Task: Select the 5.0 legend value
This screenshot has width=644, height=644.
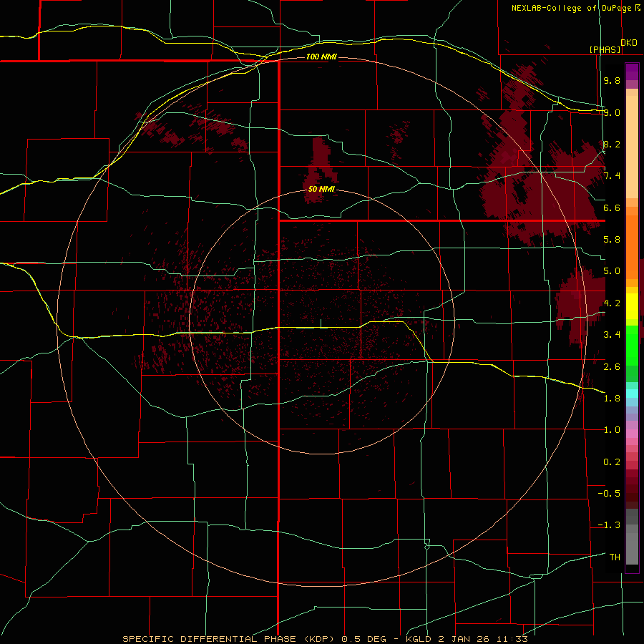Action: click(x=612, y=271)
